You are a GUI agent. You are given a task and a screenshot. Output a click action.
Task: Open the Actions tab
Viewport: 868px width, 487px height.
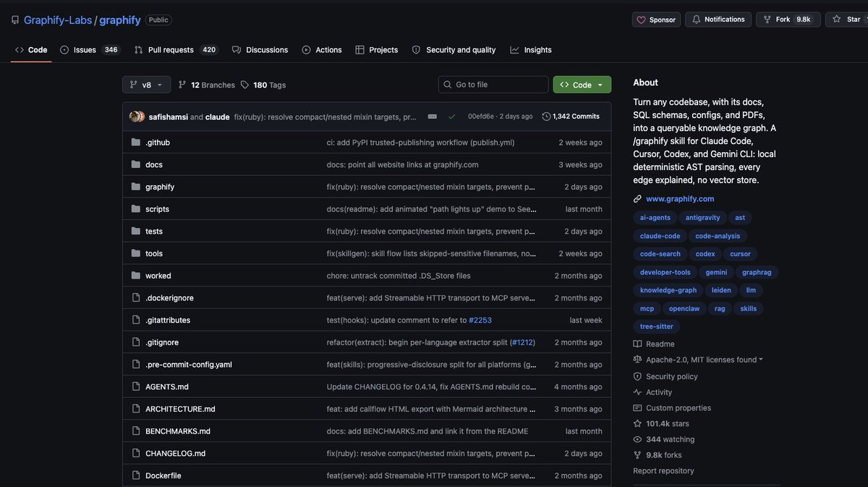click(x=322, y=50)
